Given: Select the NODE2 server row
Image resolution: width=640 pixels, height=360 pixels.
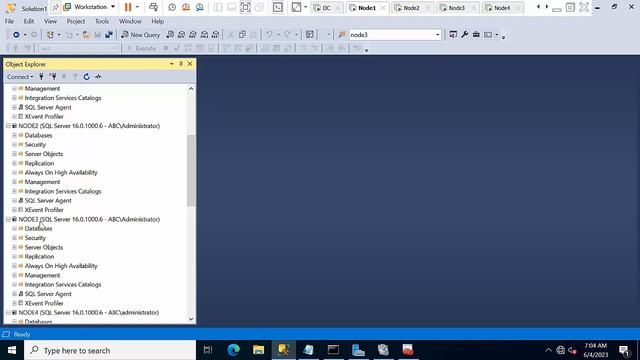Looking at the screenshot, I should click(89, 126).
